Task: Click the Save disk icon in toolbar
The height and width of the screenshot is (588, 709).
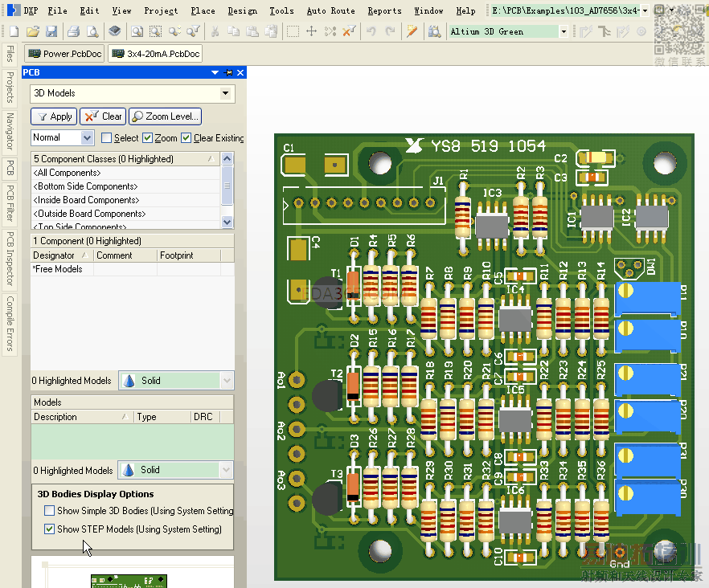Action: tap(51, 31)
